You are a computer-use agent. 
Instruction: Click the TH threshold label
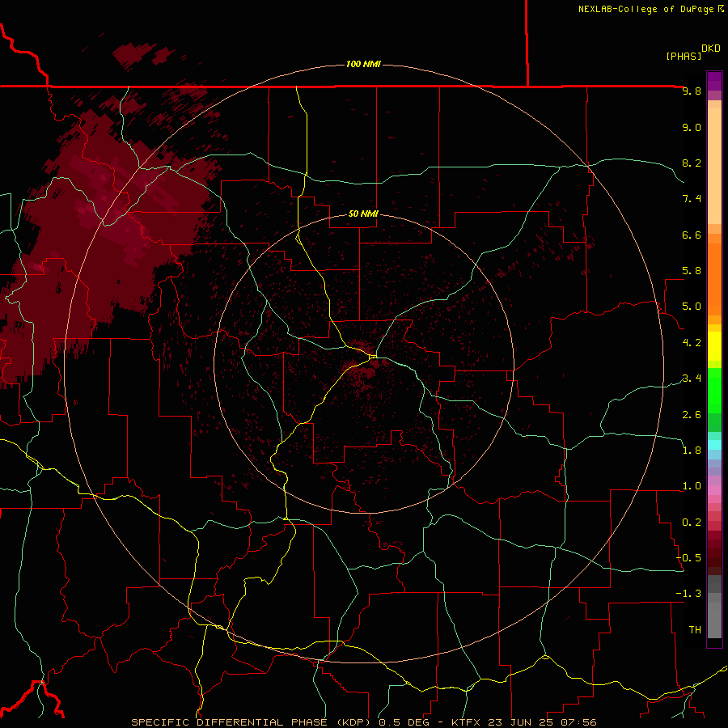[x=695, y=630]
